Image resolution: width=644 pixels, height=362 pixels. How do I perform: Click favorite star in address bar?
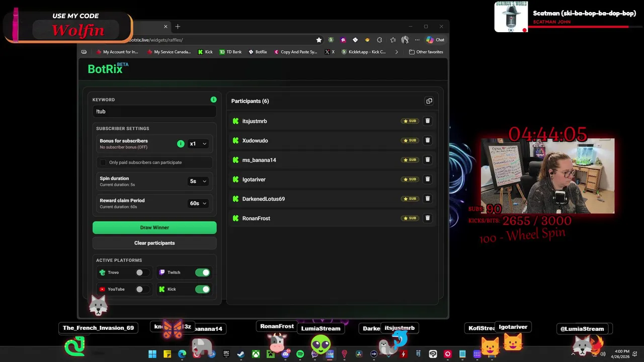tap(319, 40)
